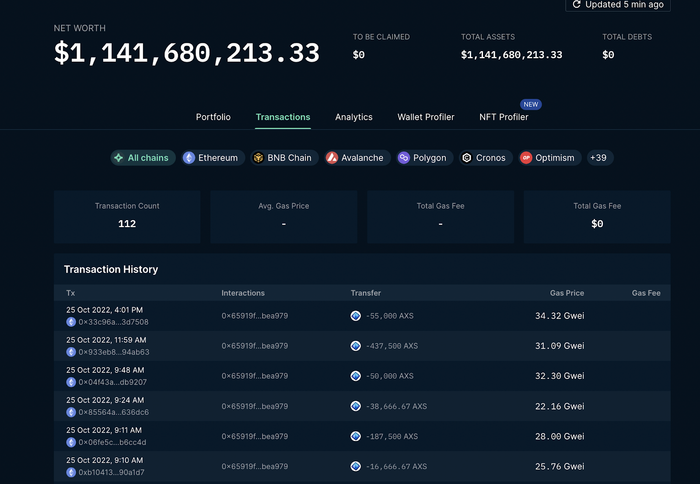Image resolution: width=700 pixels, height=484 pixels.
Task: Click the Cronos logo icon
Action: (467, 158)
